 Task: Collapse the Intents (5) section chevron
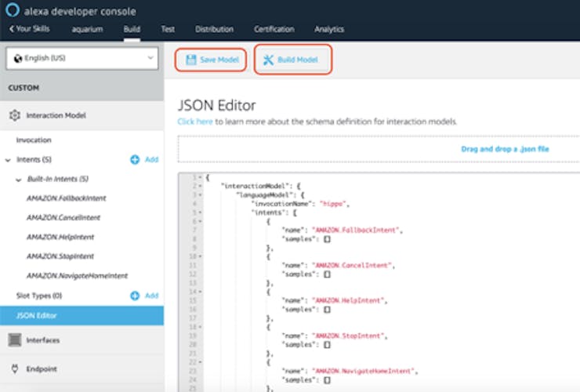(8, 160)
